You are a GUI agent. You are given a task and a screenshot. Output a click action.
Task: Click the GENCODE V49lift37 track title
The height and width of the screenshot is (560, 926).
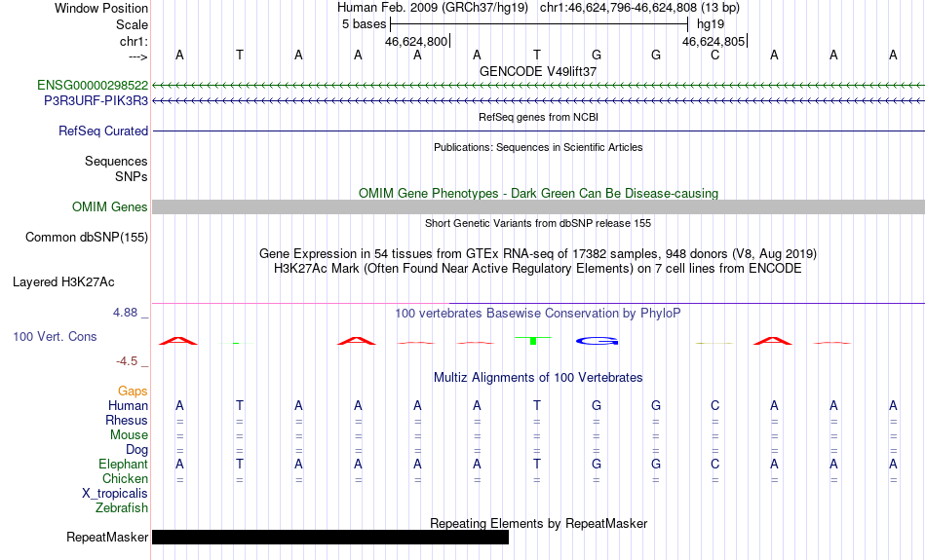click(538, 71)
